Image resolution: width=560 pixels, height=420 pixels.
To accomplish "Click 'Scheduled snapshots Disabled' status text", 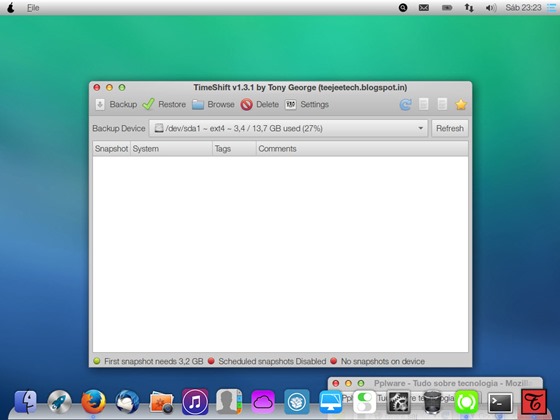I will 272,361.
